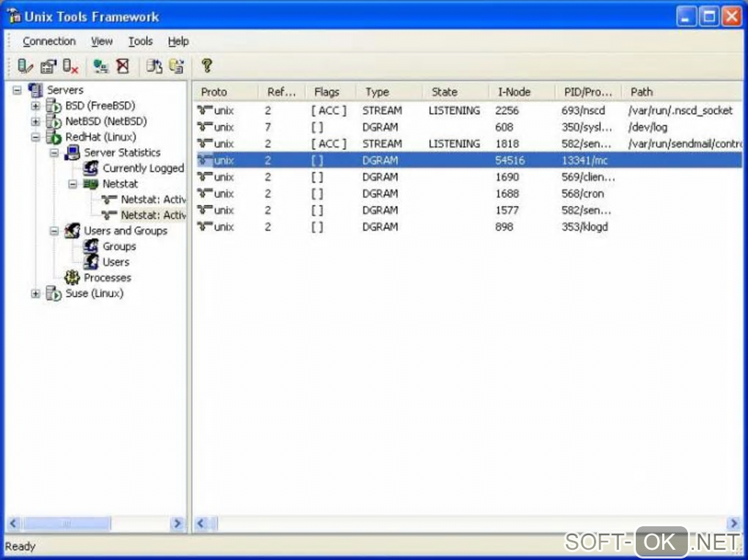The width and height of the screenshot is (748, 560).
Task: Sort by the Flags column header
Action: pyautogui.click(x=331, y=92)
